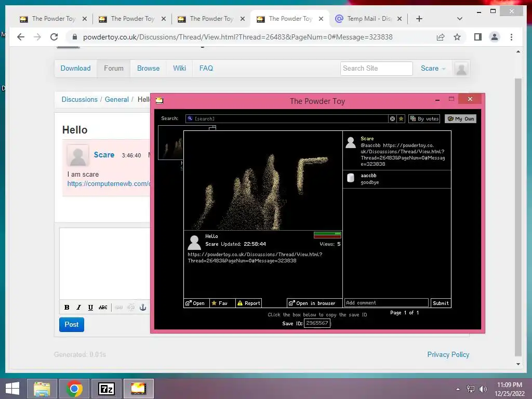Click the green and red vote bar

point(327,235)
